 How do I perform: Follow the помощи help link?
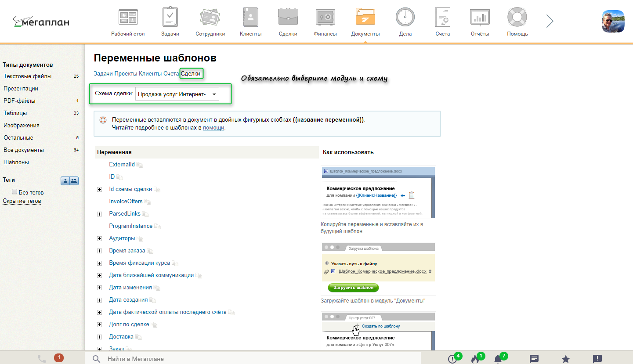(213, 128)
